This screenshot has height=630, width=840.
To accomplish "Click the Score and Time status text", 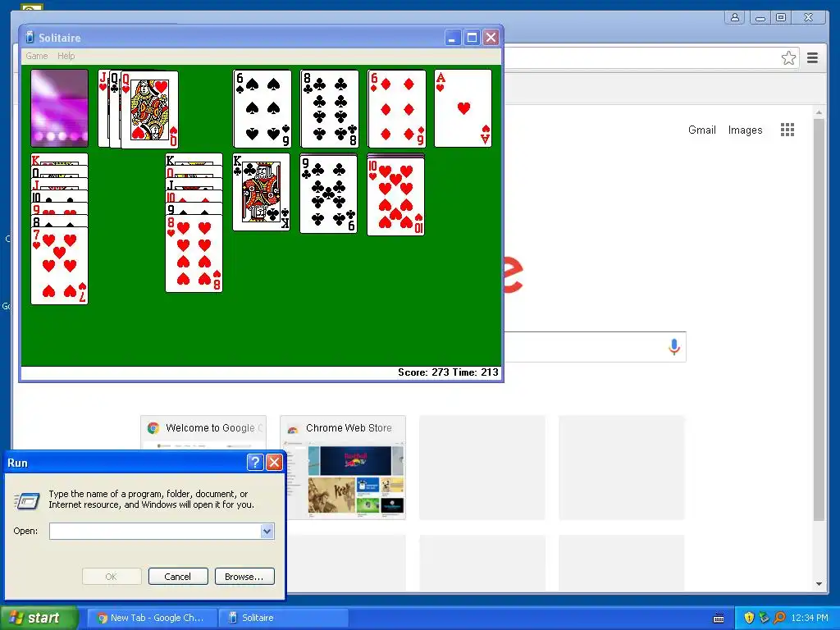I will coord(448,372).
